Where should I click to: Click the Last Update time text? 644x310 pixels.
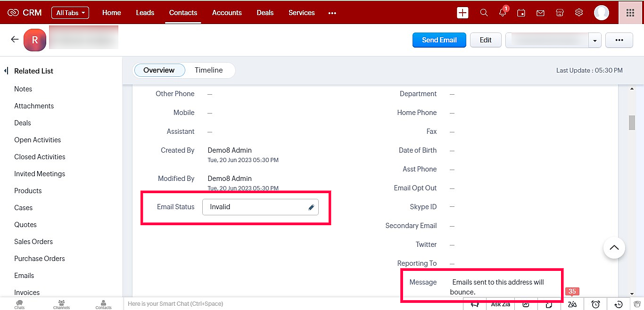point(589,70)
